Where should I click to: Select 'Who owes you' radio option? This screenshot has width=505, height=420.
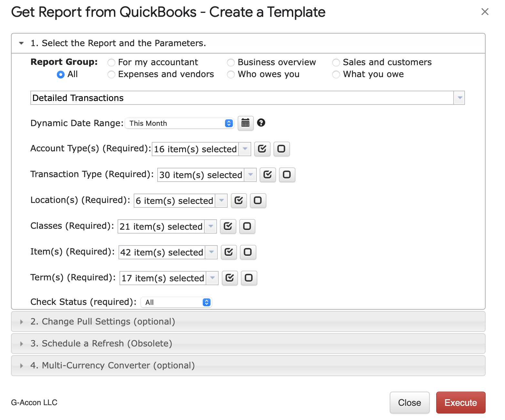point(231,75)
